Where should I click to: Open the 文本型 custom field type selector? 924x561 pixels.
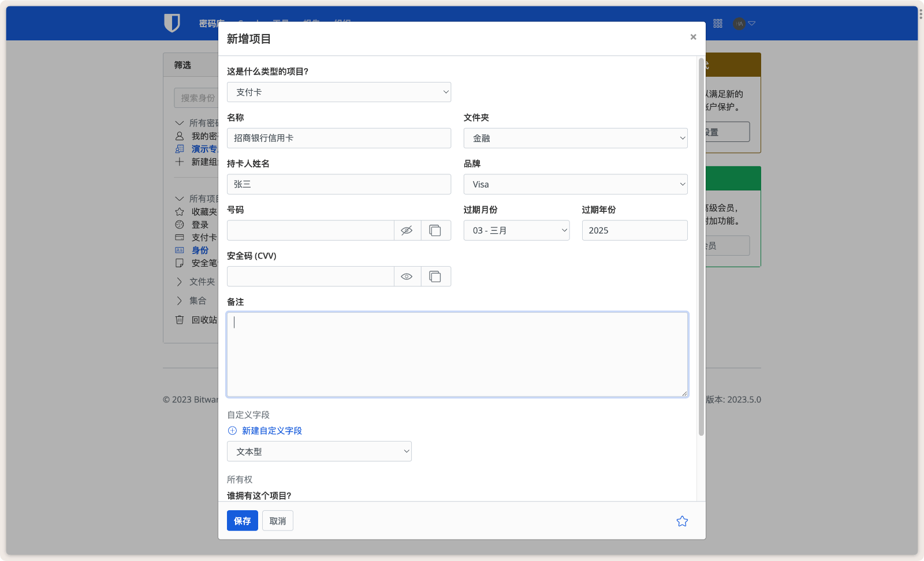point(319,451)
